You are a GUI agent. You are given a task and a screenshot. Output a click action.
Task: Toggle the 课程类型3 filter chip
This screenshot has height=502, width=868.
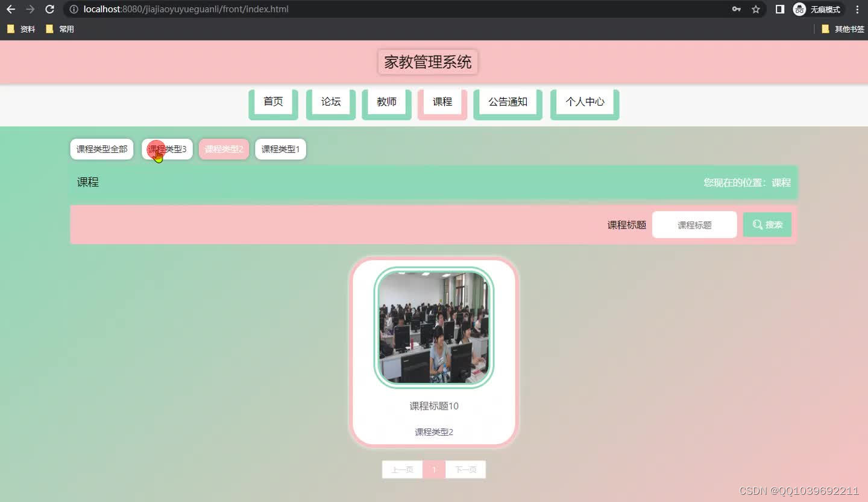point(167,148)
